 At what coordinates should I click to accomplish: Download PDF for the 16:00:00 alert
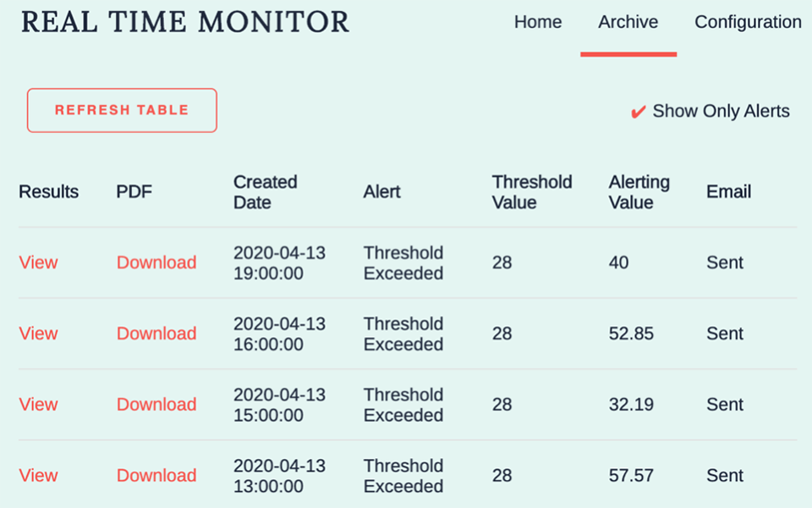pyautogui.click(x=156, y=334)
